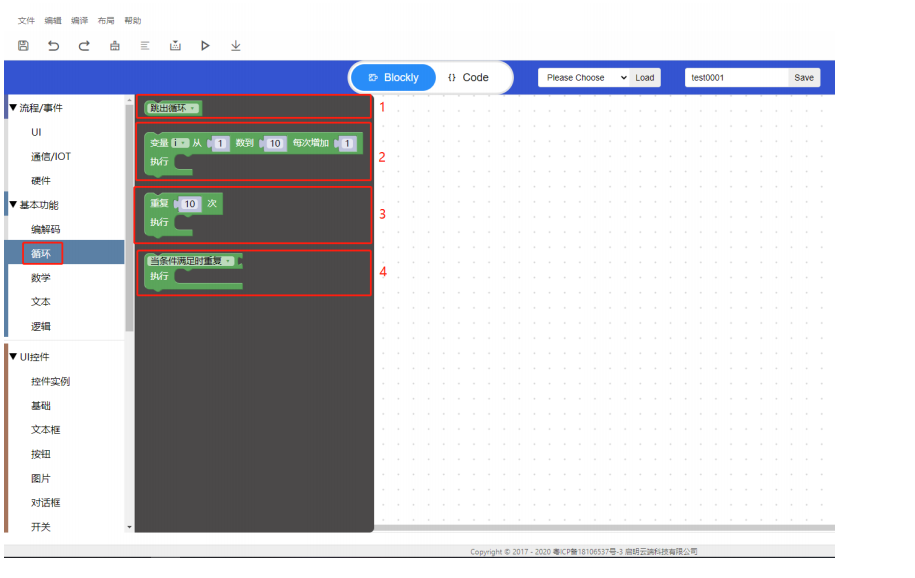Open the 编辑 menu
The image size is (915, 578).
[53, 20]
